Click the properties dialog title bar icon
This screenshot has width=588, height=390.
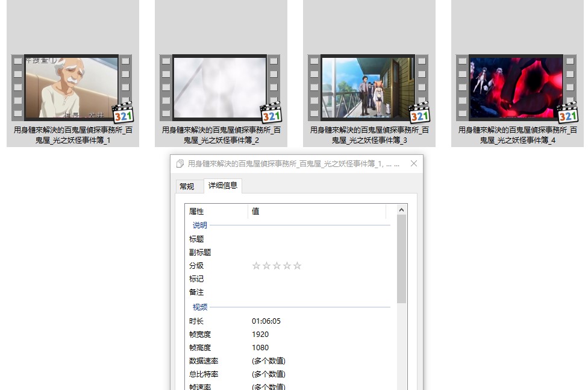pyautogui.click(x=180, y=164)
